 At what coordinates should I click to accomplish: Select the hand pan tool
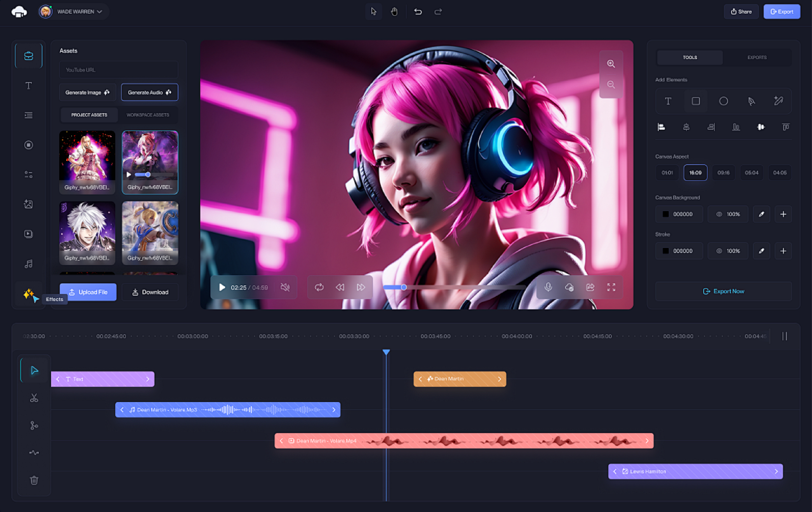point(394,12)
